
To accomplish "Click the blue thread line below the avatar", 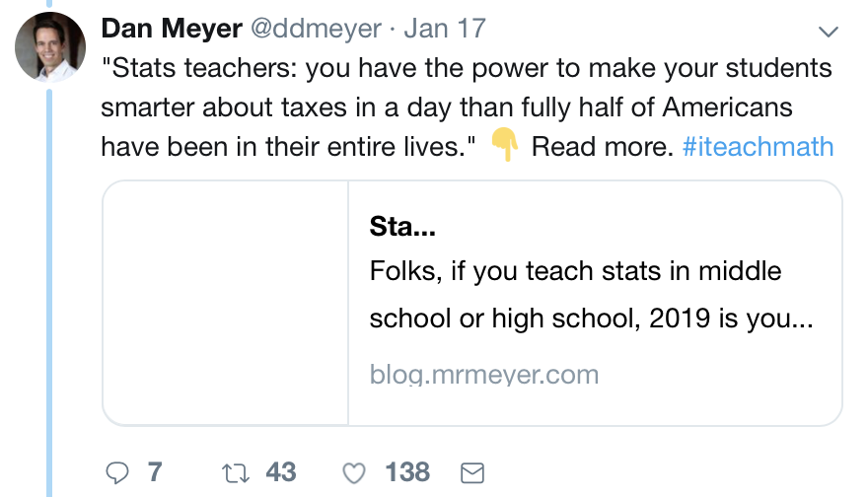I will (x=50, y=296).
